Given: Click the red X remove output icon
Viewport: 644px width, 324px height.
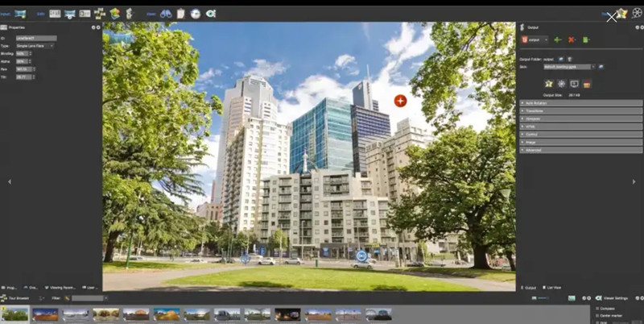Looking at the screenshot, I should (x=572, y=39).
